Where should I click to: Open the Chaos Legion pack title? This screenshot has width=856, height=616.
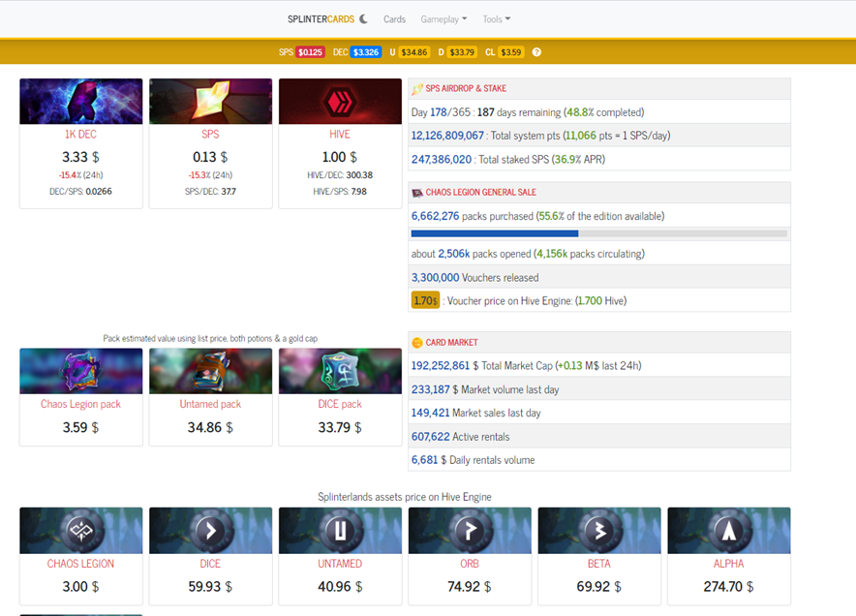pyautogui.click(x=80, y=404)
